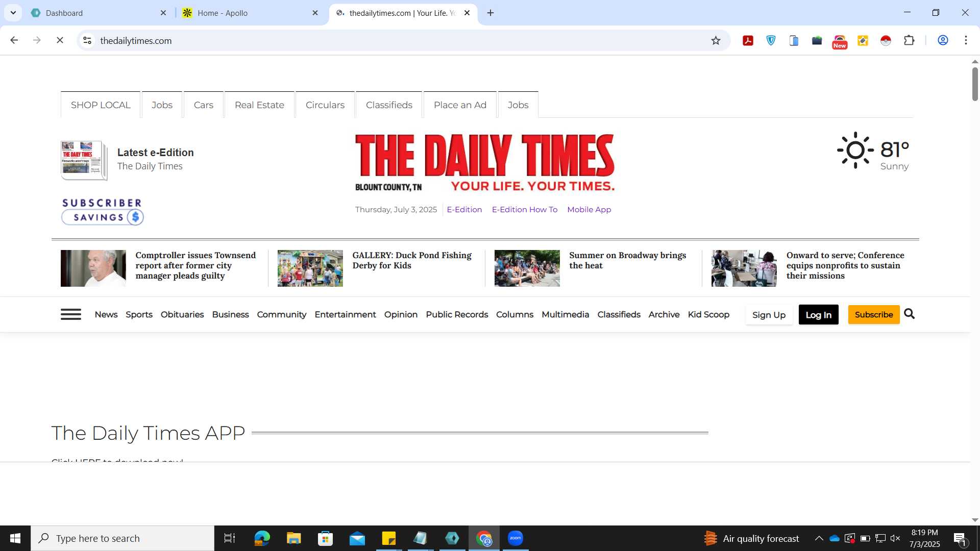Click the page's vertical scrollbar thumb
This screenshot has height=551, width=980.
click(975, 83)
